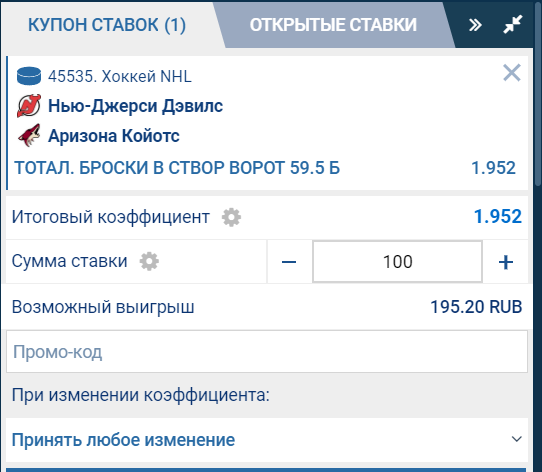Click the Промо-код input field
This screenshot has height=472, width=542.
(267, 352)
